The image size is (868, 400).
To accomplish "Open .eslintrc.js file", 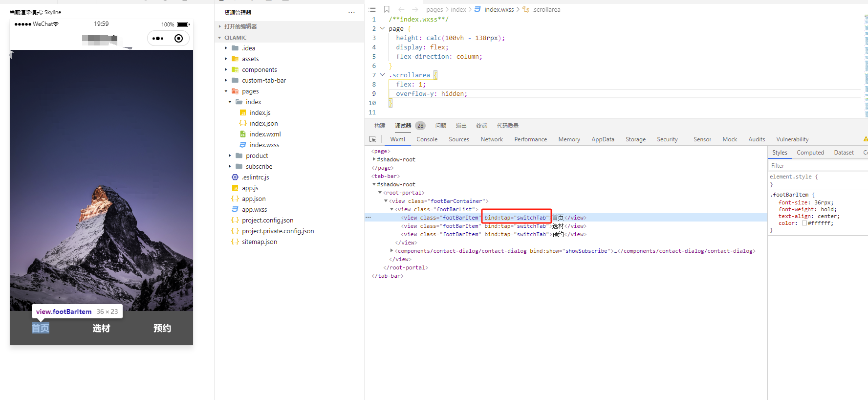I will (x=255, y=177).
